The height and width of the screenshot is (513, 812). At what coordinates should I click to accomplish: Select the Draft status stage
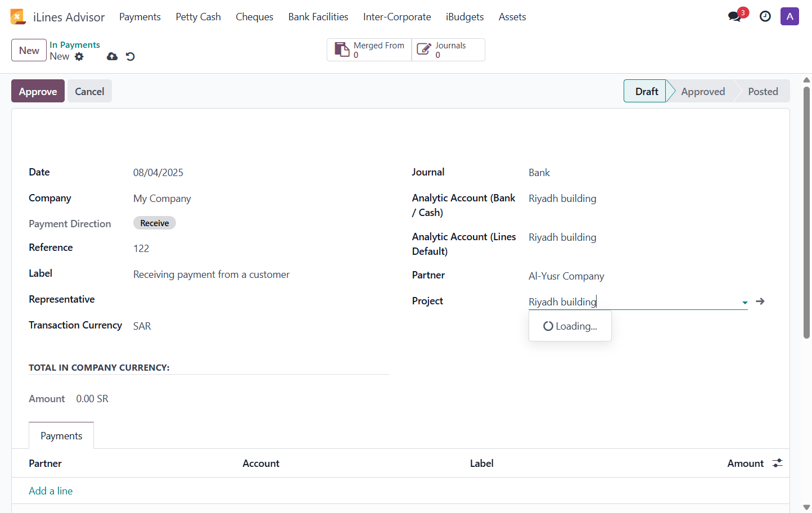[x=646, y=91]
